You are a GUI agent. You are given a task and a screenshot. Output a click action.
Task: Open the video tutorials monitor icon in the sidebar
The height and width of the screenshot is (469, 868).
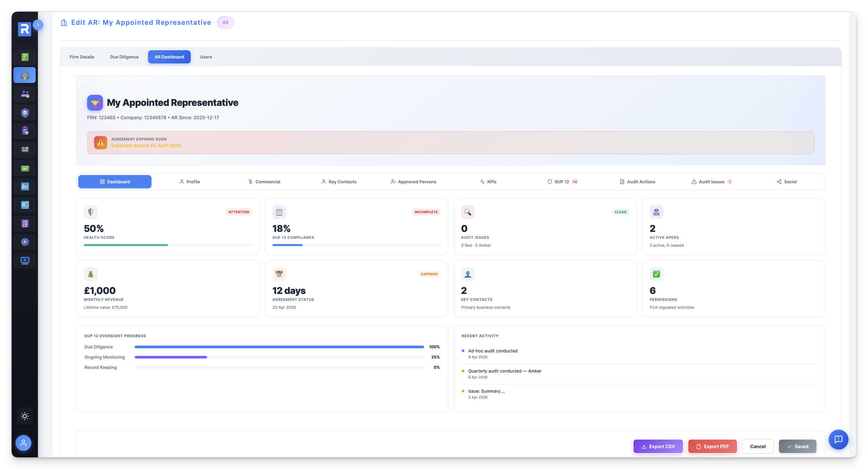coord(25,260)
